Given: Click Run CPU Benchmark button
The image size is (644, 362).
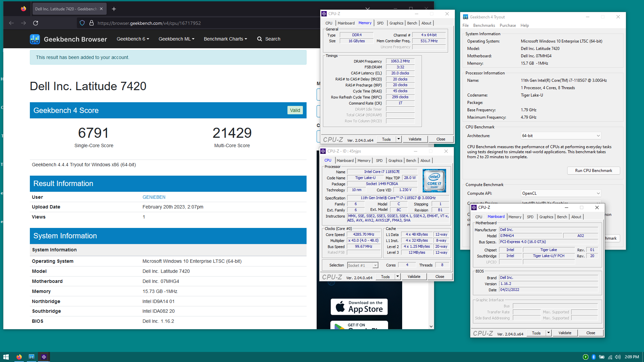Looking at the screenshot, I should click(x=593, y=171).
